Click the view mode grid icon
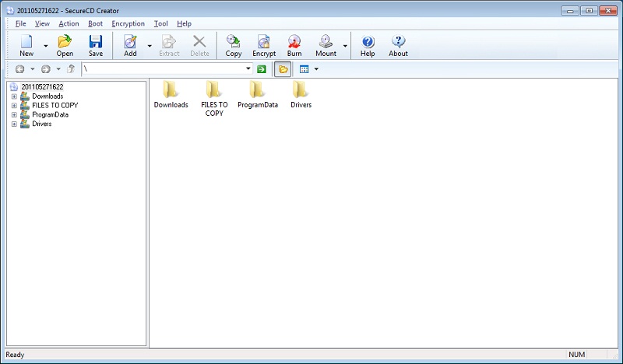 [x=304, y=69]
